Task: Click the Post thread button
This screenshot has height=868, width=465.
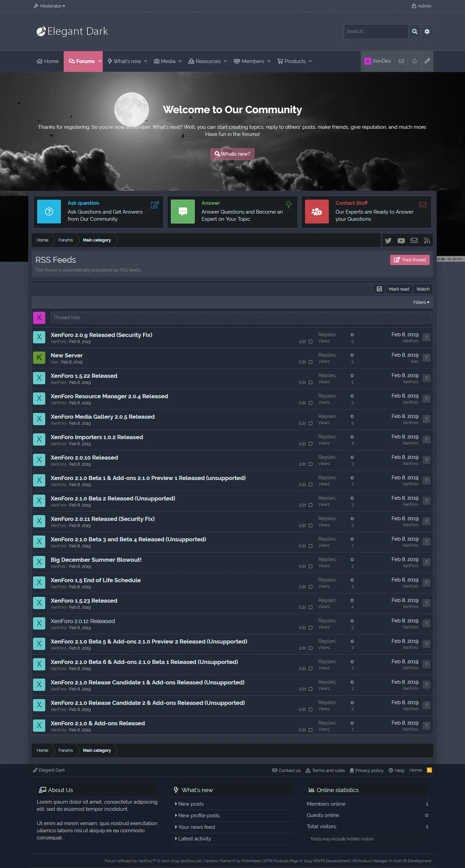Action: 410,260
